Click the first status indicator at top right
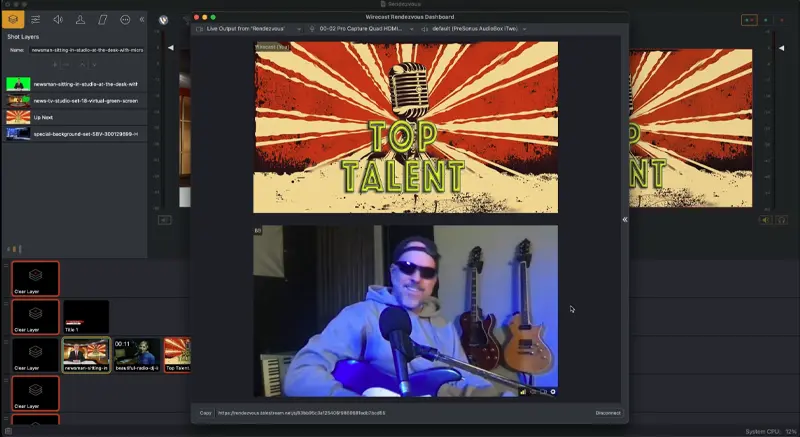Screen dimensions: 800x437 point(749,20)
